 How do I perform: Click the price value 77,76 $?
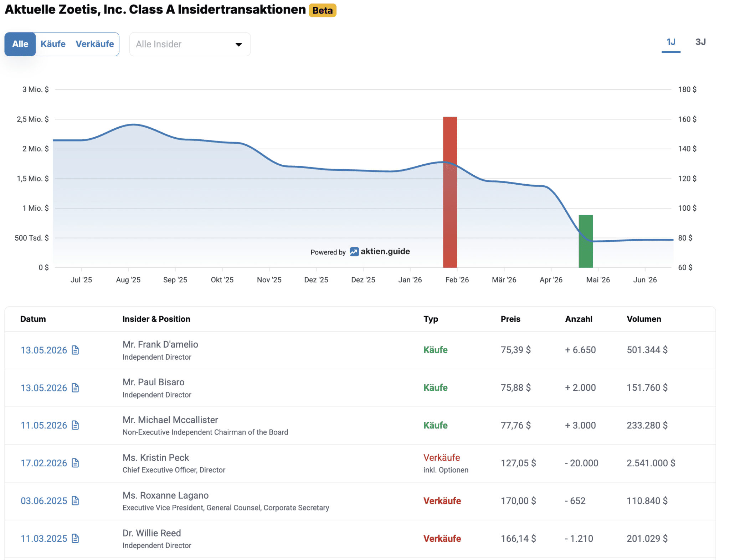515,425
